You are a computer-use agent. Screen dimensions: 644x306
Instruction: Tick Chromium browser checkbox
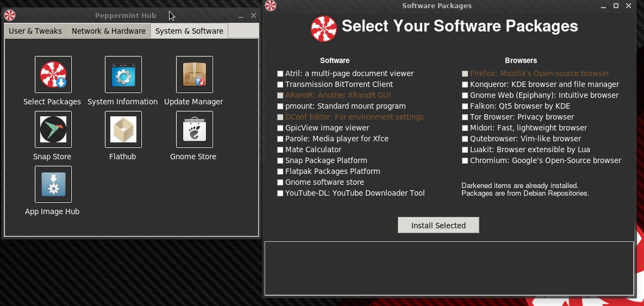click(465, 160)
